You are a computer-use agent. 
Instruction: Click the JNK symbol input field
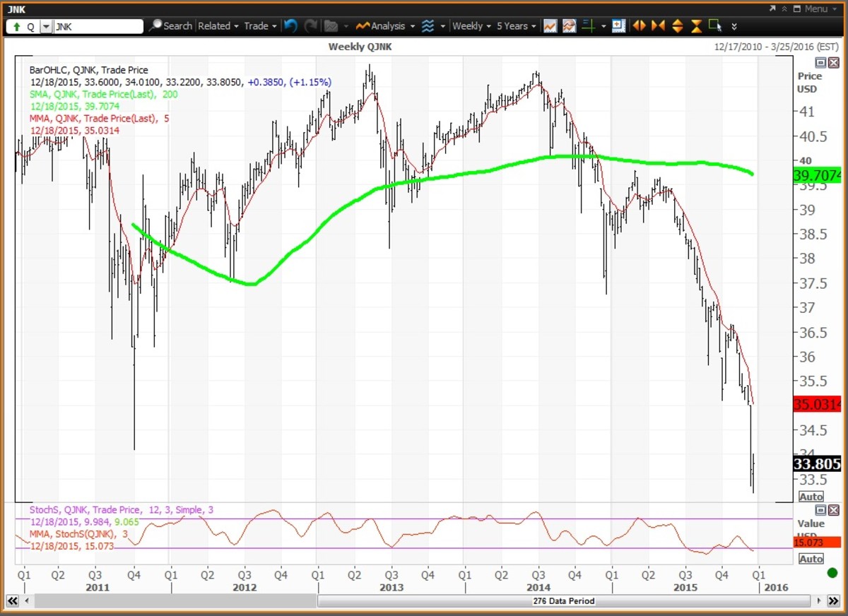[x=98, y=26]
